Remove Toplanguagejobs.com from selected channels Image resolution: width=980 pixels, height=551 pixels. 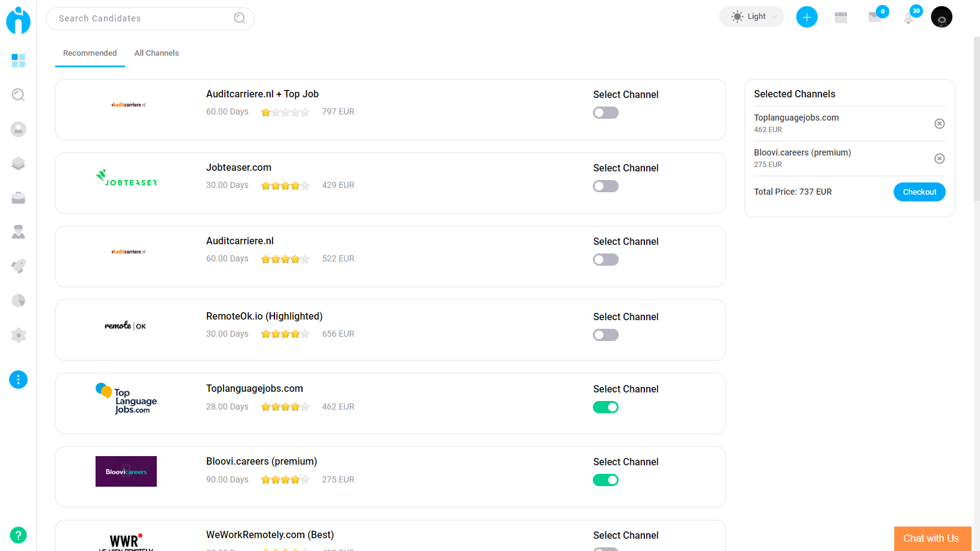[x=940, y=124]
